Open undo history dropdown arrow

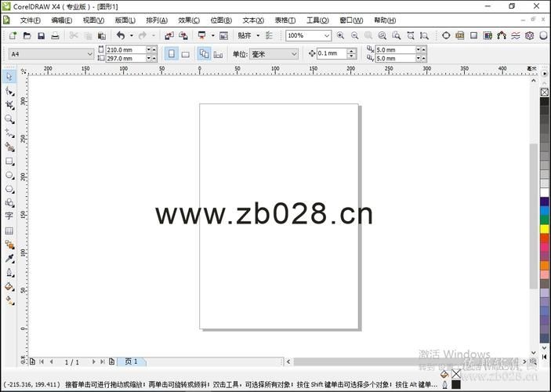point(132,35)
